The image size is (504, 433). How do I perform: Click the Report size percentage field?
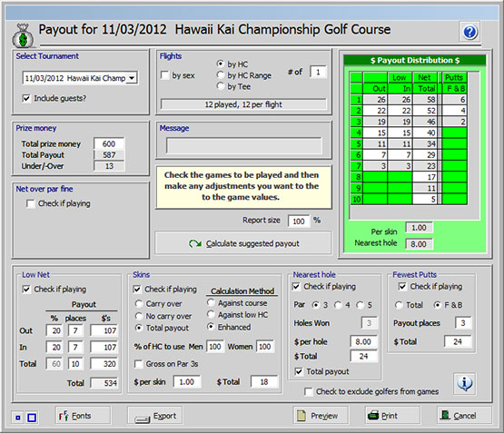tap(299, 221)
